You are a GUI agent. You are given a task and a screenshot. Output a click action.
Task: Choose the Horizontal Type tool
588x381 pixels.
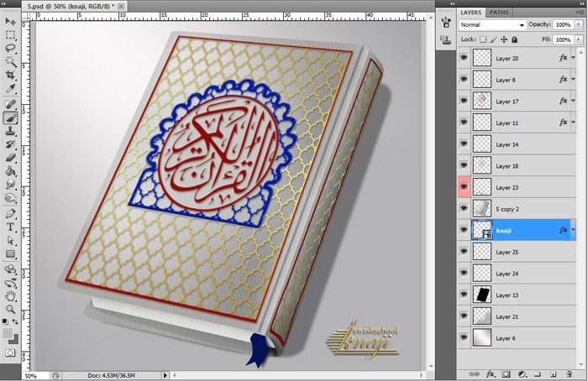point(11,227)
